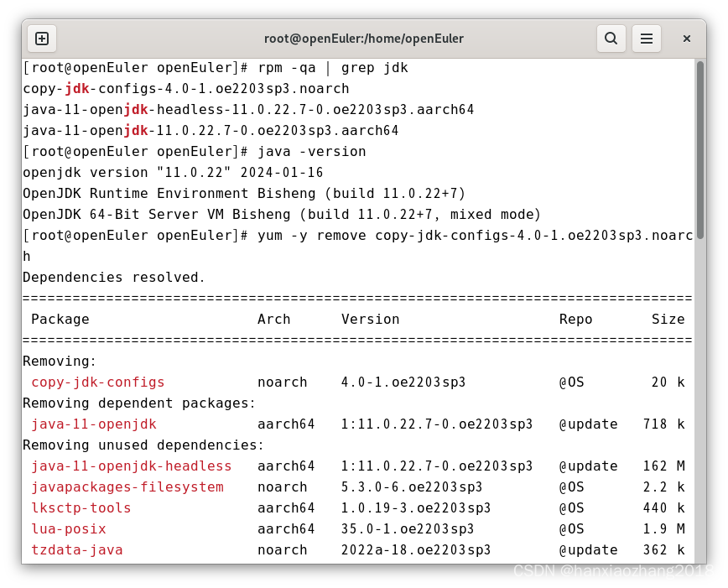Click the red copy-jdk-configs package name
728x588 pixels.
click(x=97, y=382)
